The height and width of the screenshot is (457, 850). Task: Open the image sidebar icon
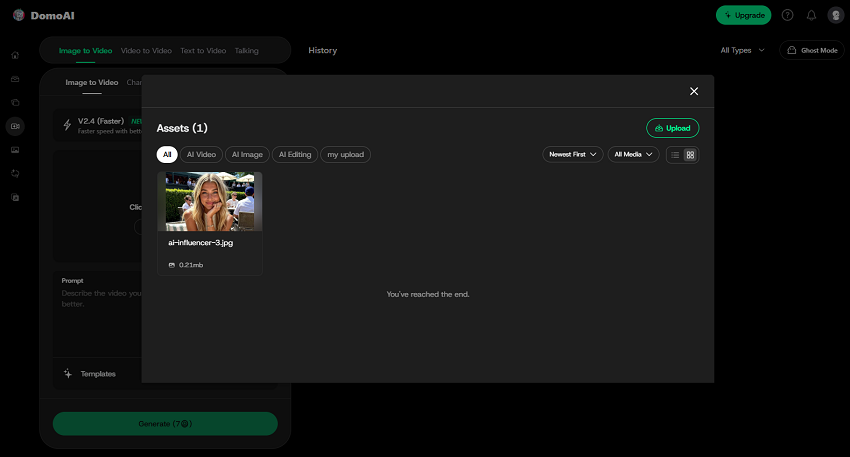15,150
